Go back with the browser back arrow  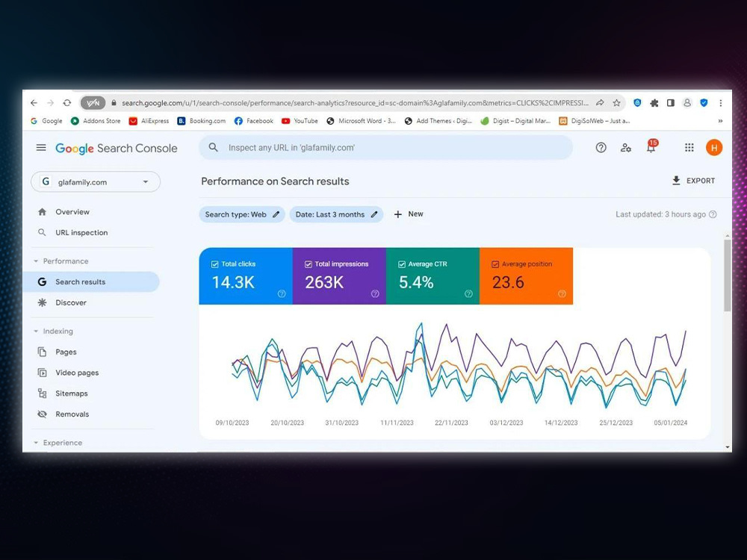click(34, 103)
